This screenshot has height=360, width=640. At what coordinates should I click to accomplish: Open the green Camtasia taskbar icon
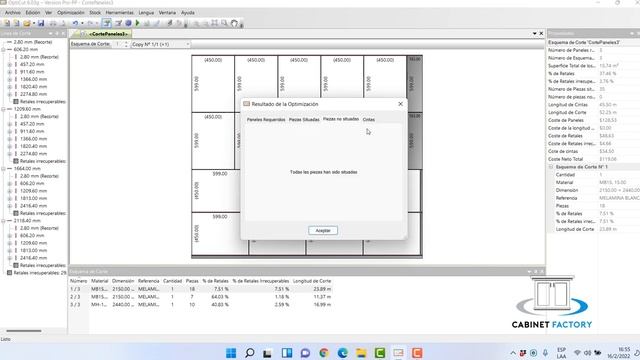click(380, 353)
